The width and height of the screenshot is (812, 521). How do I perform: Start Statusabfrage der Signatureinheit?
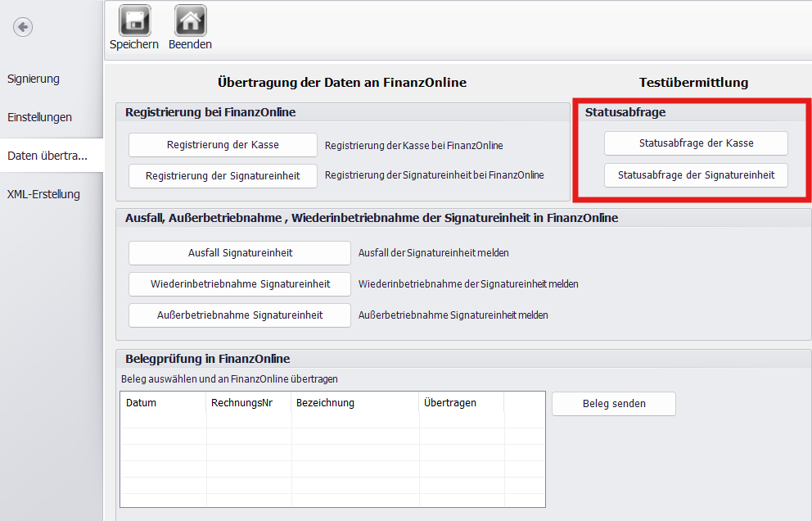pyautogui.click(x=696, y=175)
